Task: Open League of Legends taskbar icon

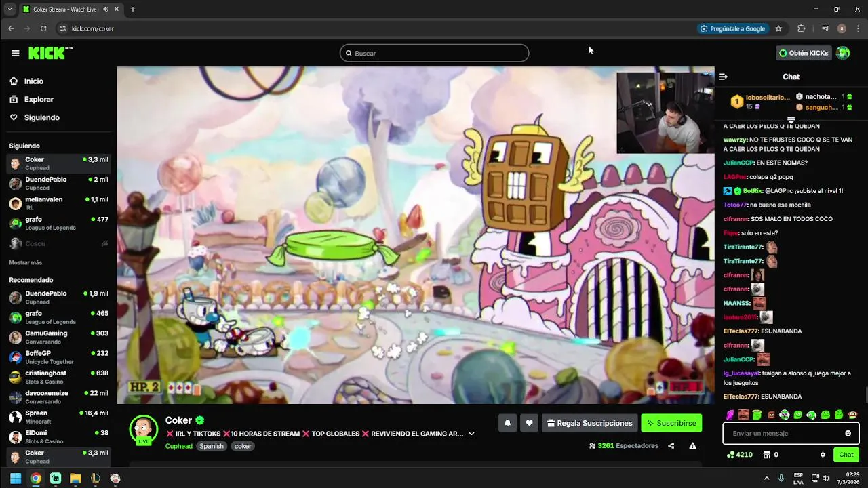Action: pos(95,478)
